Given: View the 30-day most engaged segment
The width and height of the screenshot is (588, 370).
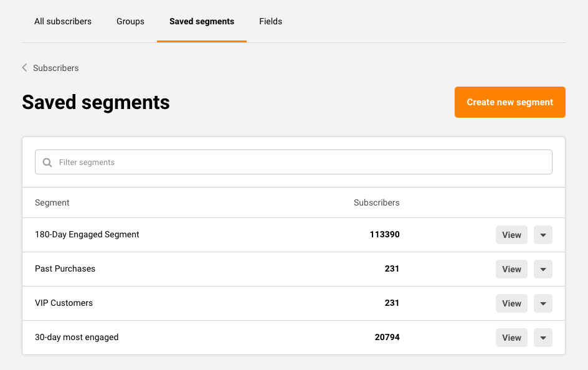Looking at the screenshot, I should pos(511,338).
